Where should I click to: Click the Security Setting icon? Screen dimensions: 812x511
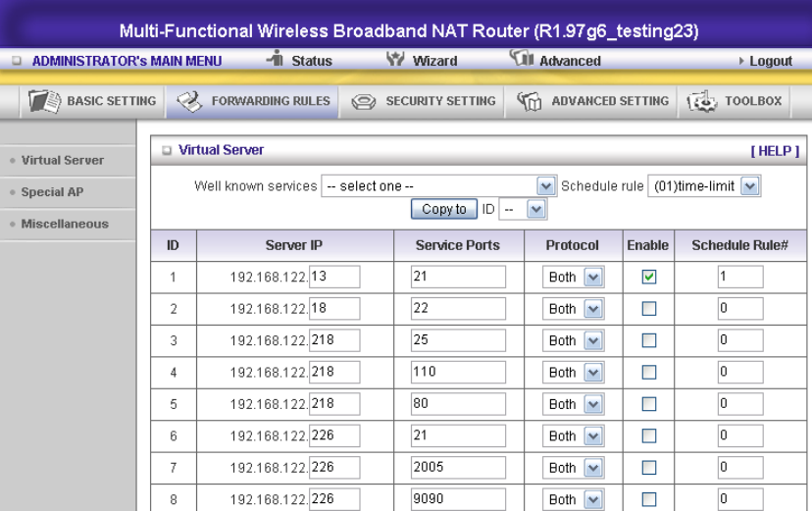pyautogui.click(x=364, y=101)
